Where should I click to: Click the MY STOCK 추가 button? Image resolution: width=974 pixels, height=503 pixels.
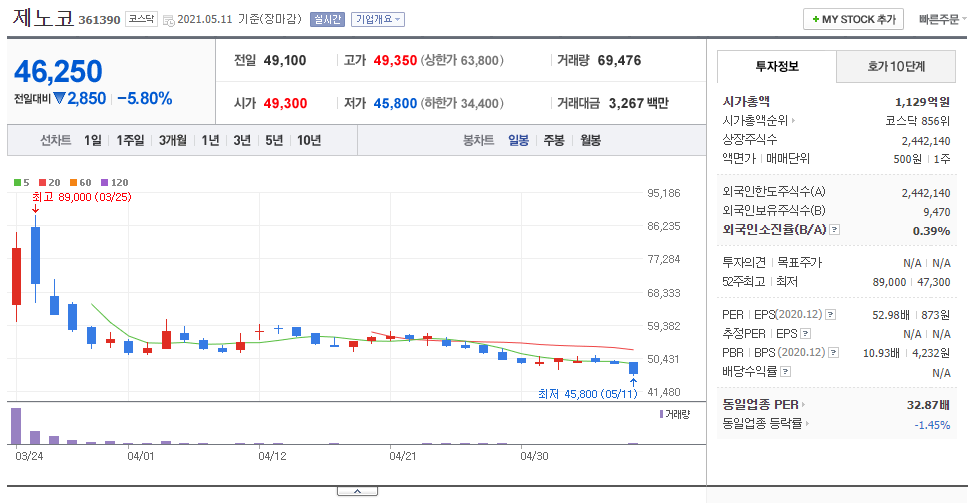coord(853,19)
